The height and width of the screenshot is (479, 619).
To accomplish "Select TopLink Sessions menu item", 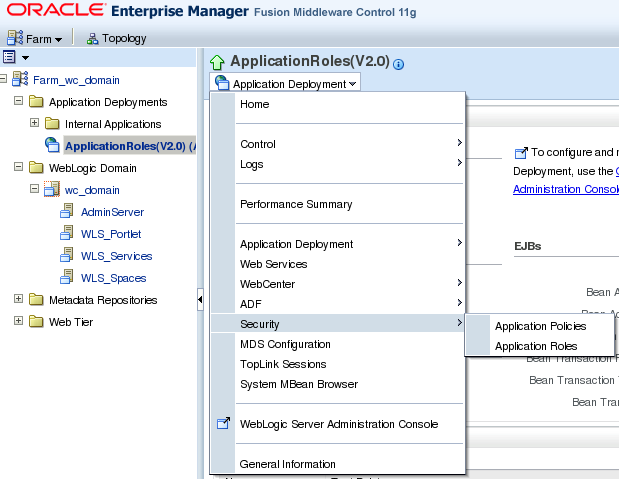I will pyautogui.click(x=283, y=364).
